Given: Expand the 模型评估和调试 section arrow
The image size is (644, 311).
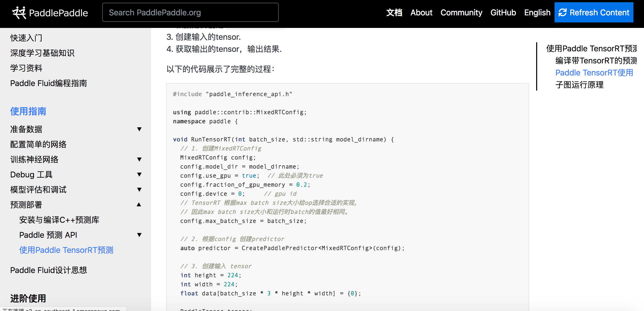Looking at the screenshot, I should pos(139,189).
